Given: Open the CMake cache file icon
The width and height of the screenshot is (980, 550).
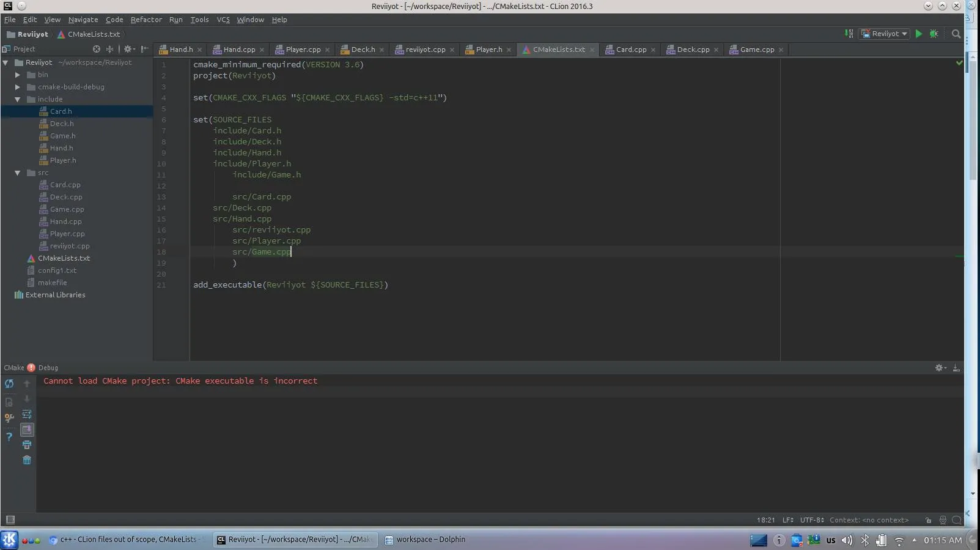Looking at the screenshot, I should pyautogui.click(x=9, y=402).
